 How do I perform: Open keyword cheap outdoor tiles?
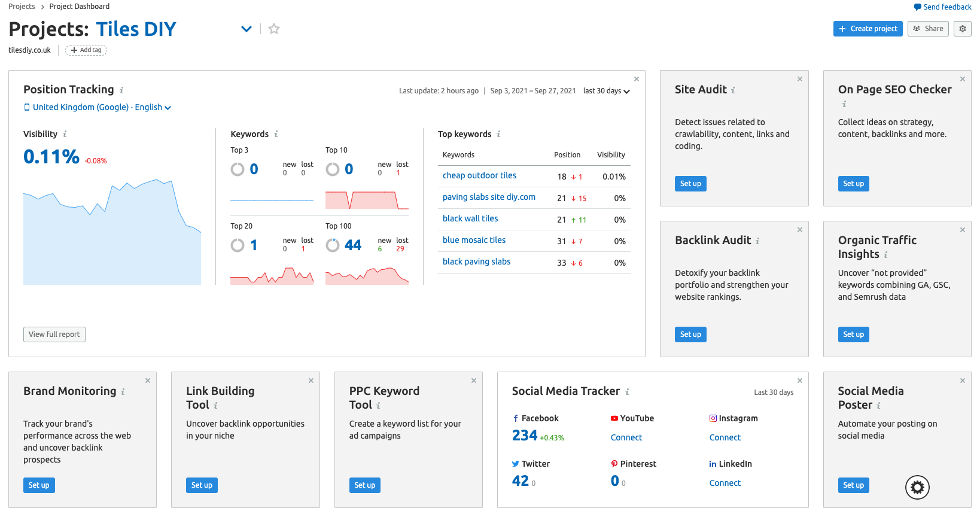pyautogui.click(x=479, y=175)
